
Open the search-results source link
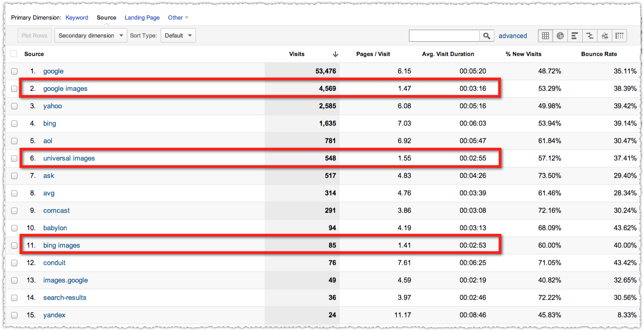64,298
